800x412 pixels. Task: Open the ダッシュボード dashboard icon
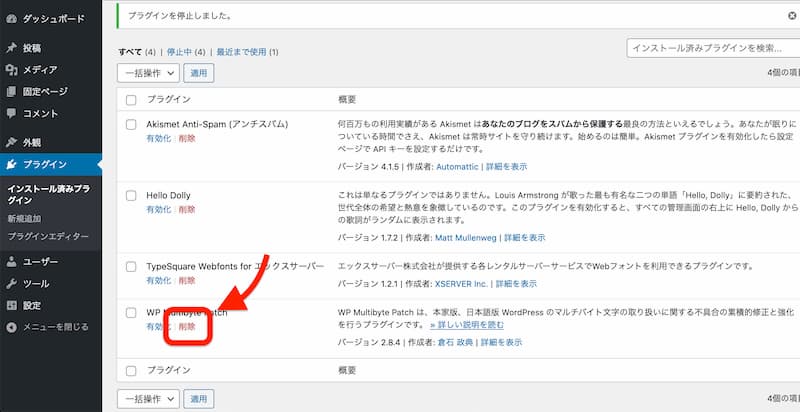[11, 19]
